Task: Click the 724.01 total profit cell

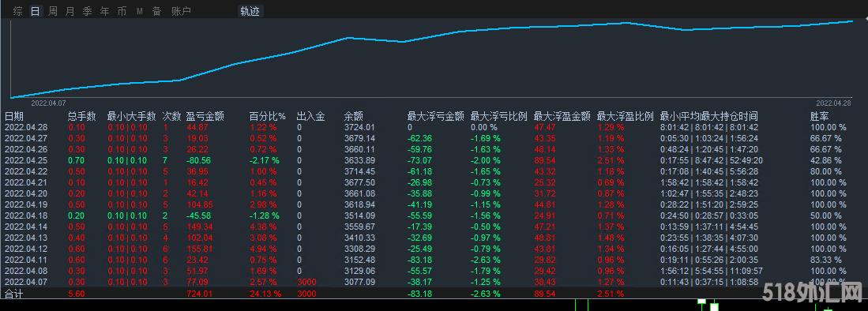Action: (200, 294)
